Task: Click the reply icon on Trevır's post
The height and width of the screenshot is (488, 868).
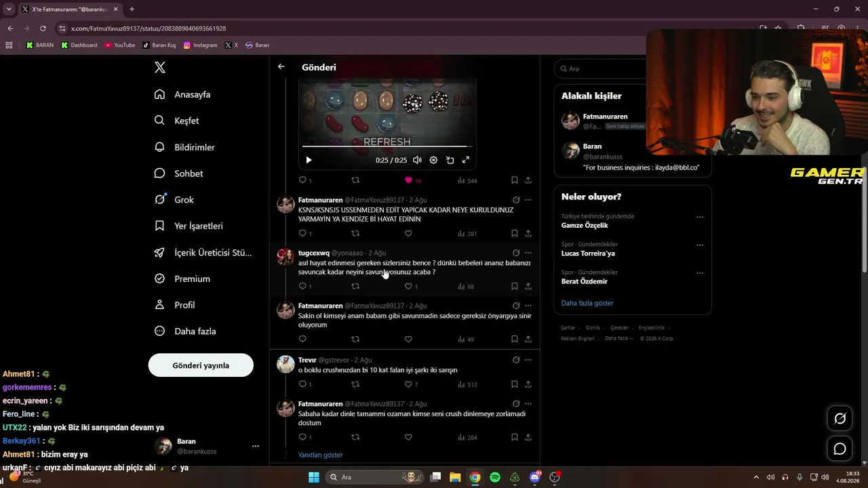Action: coord(302,384)
